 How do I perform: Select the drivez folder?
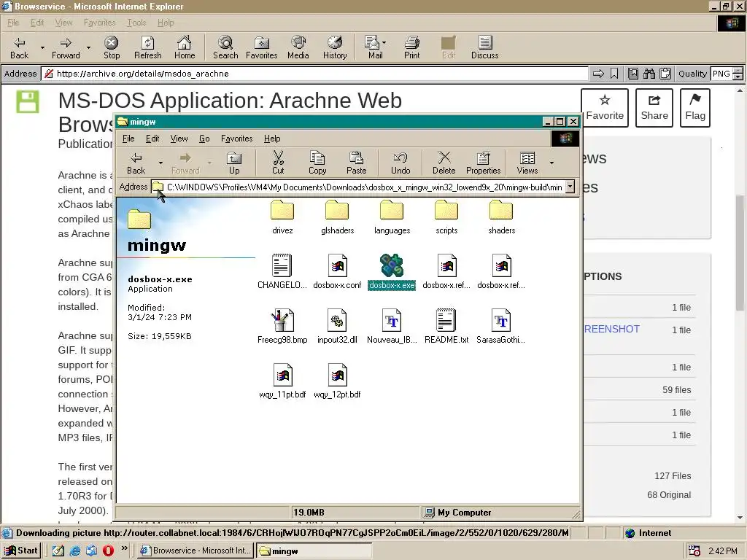click(x=282, y=217)
